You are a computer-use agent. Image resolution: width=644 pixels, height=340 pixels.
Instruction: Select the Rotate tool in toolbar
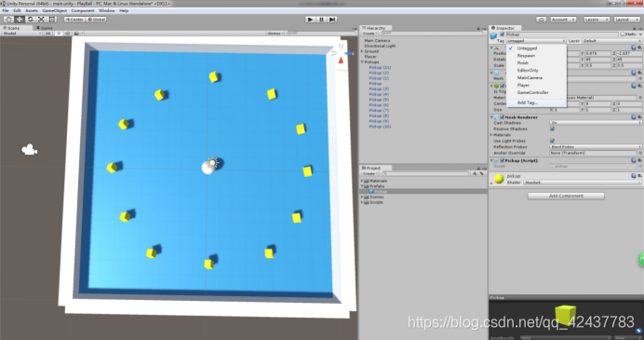pyautogui.click(x=30, y=20)
